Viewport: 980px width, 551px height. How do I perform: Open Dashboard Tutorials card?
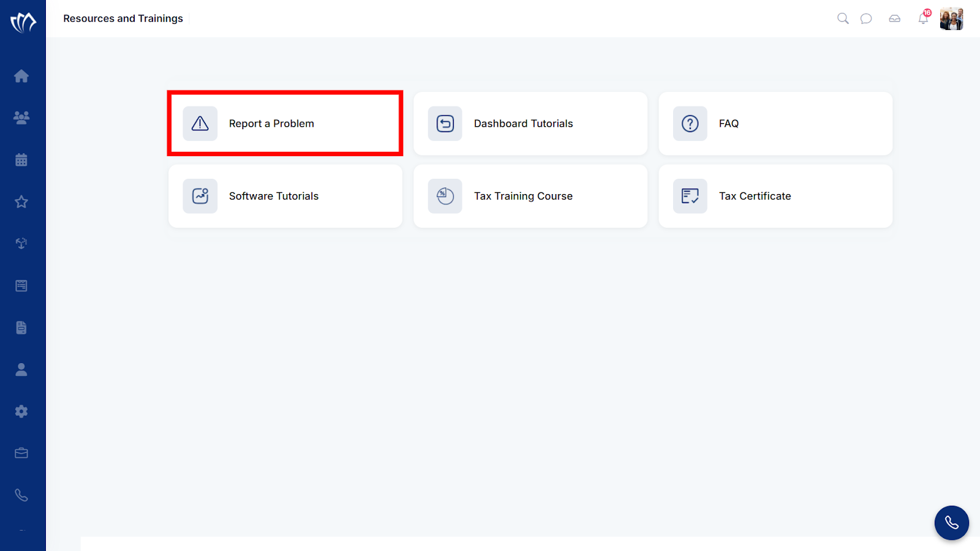[x=530, y=124]
